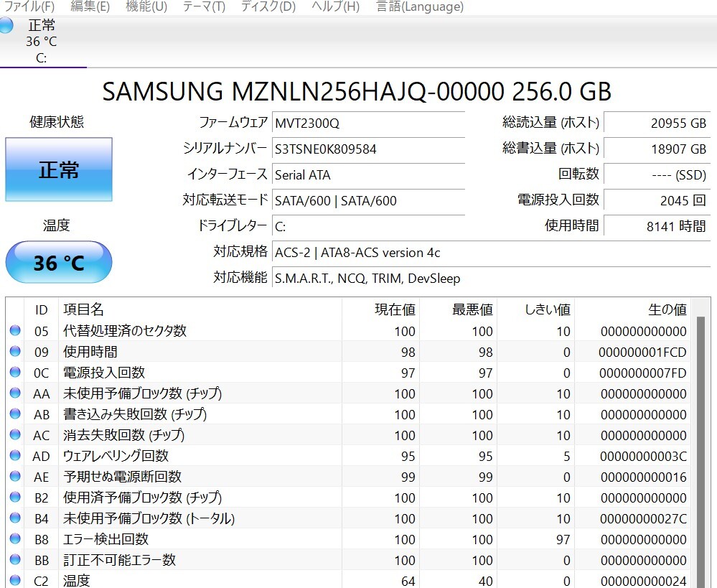Image resolution: width=717 pixels, height=588 pixels.
Task: Click the 項目名 column header
Action: 200,309
